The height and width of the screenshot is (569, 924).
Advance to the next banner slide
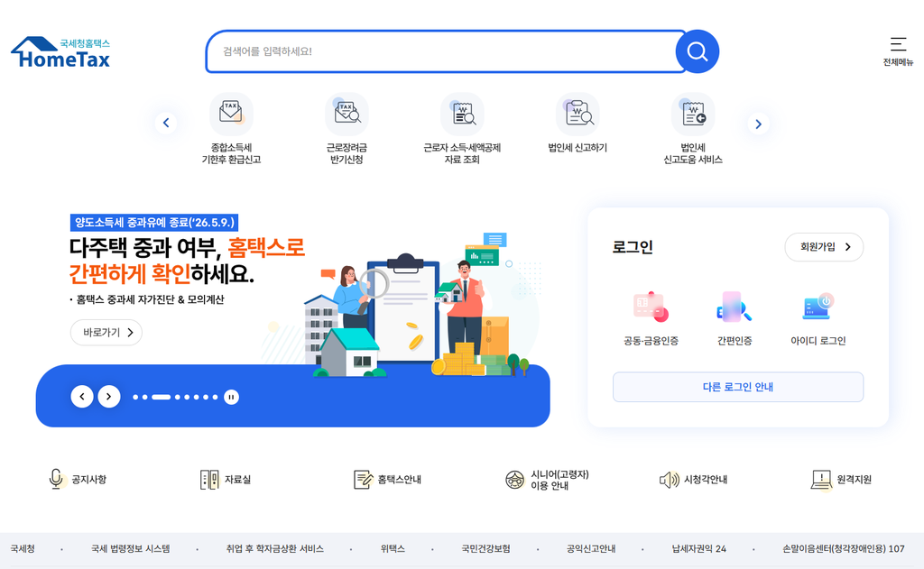point(109,397)
